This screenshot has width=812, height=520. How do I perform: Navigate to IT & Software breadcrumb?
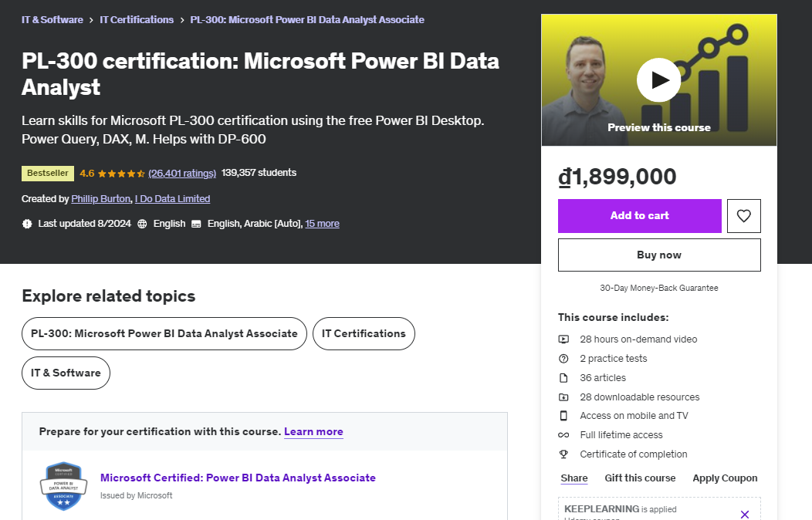pyautogui.click(x=52, y=19)
